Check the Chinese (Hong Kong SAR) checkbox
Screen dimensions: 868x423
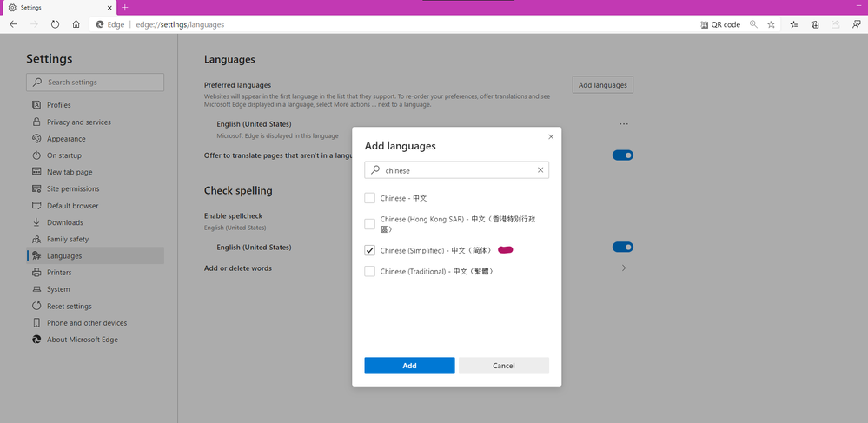coord(370,224)
